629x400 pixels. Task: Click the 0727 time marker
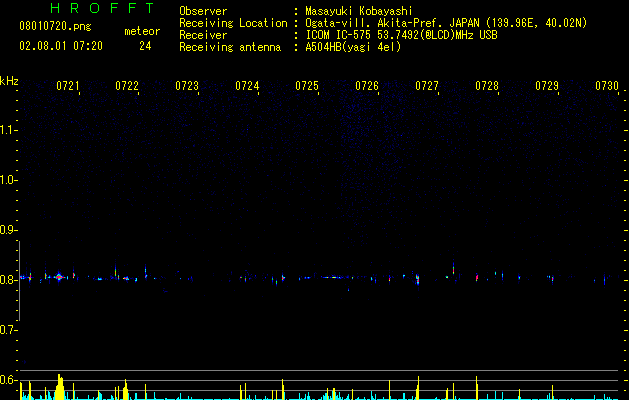[x=427, y=86]
